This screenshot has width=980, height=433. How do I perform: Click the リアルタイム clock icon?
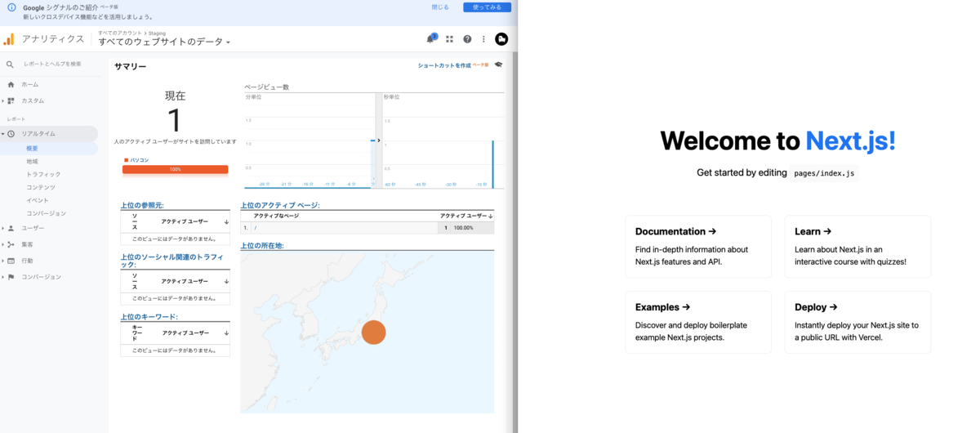tap(11, 133)
